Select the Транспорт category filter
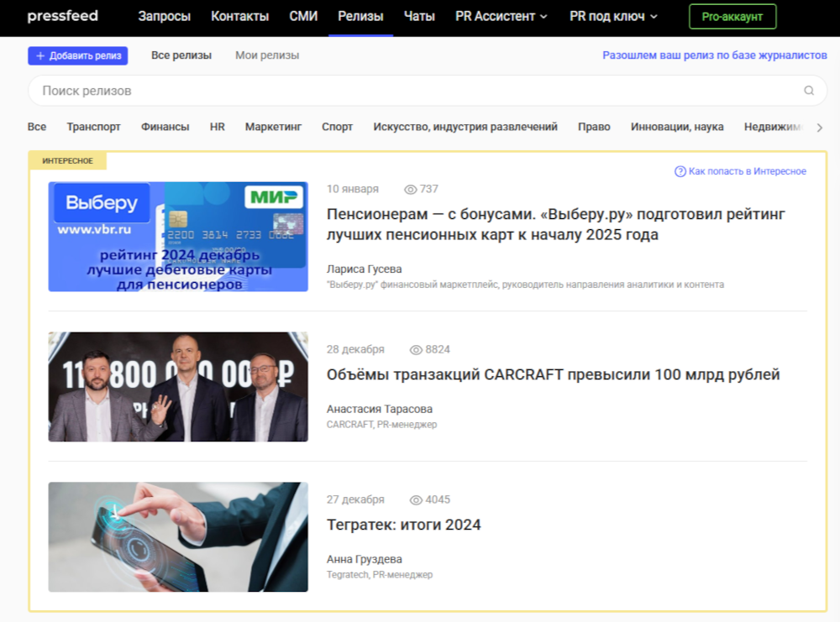 click(94, 127)
